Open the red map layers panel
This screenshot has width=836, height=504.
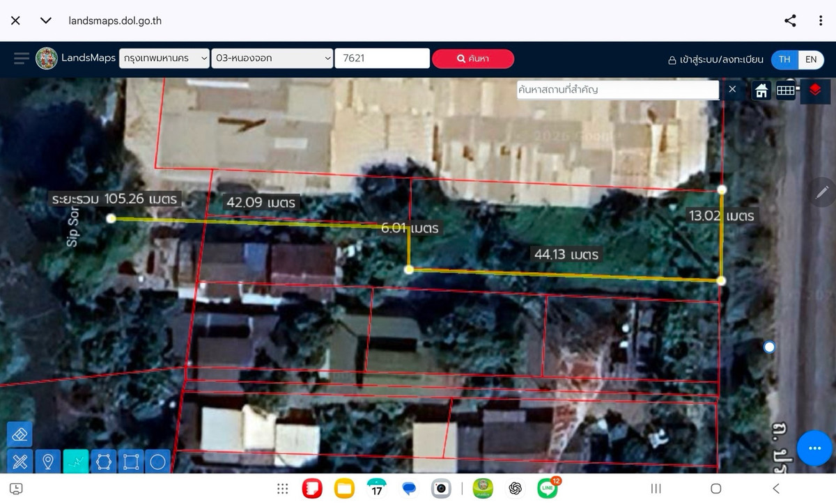(815, 90)
